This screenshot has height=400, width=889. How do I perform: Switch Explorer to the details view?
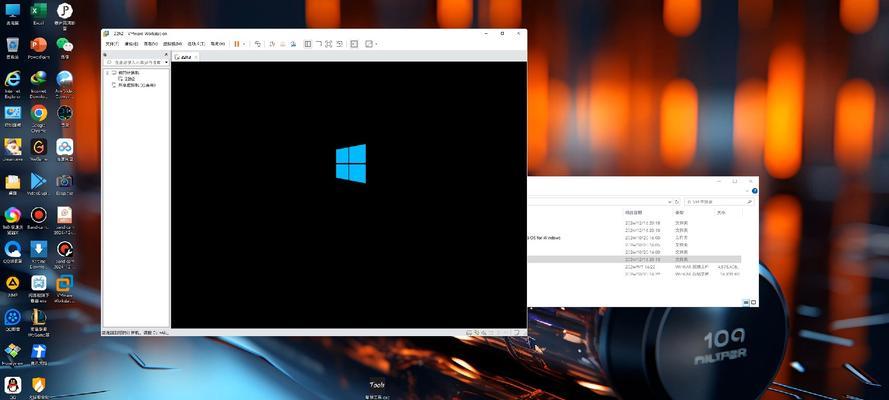tap(746, 303)
